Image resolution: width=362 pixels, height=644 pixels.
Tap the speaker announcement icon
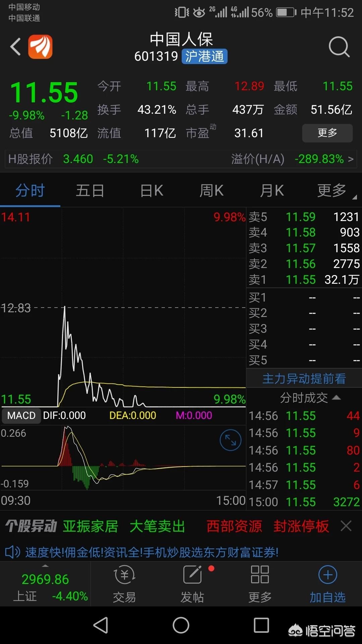[x=13, y=552]
